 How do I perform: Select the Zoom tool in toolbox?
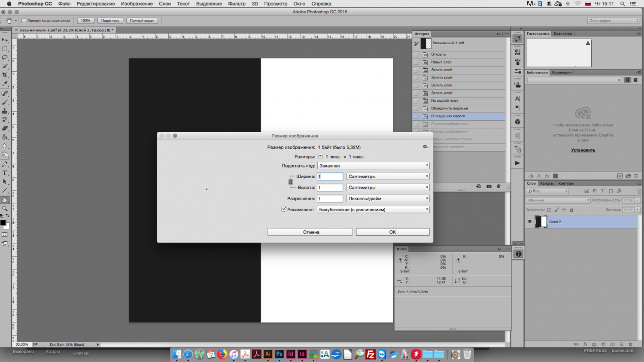pos(5,209)
